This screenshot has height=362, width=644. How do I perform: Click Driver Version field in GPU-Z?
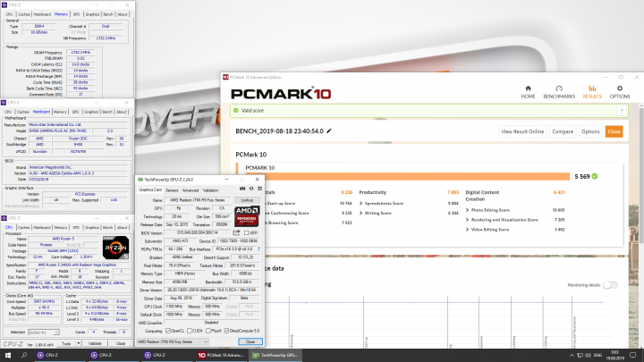click(211, 290)
